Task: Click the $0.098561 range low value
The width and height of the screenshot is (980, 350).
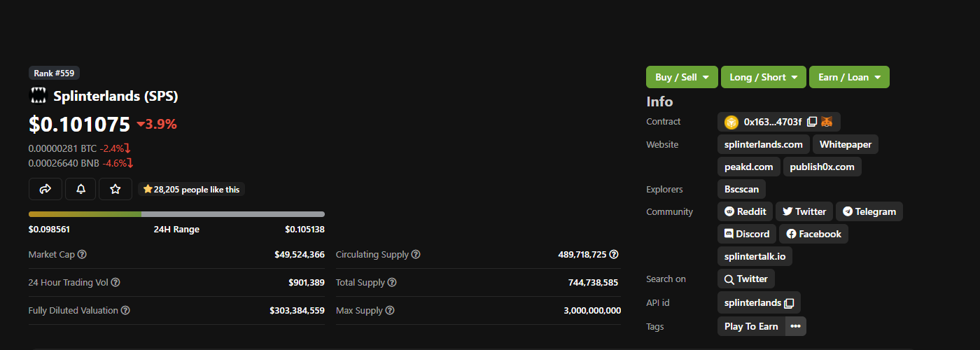Action: click(49, 230)
